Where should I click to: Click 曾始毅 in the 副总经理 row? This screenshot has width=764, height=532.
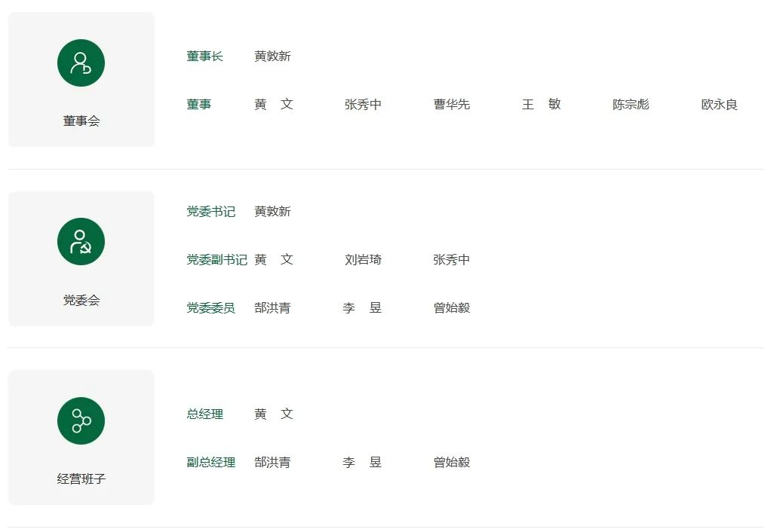pyautogui.click(x=452, y=462)
